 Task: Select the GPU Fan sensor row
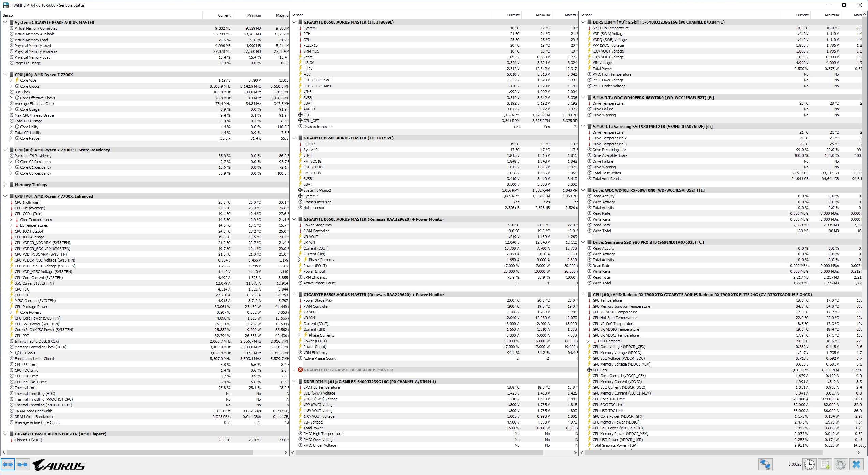click(x=600, y=370)
